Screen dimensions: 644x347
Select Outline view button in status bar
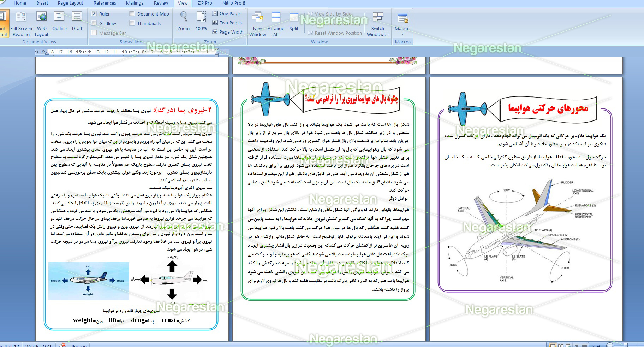click(576, 345)
